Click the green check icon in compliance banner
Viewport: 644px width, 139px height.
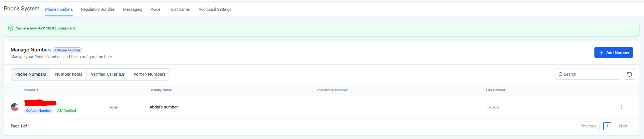click(x=10, y=28)
